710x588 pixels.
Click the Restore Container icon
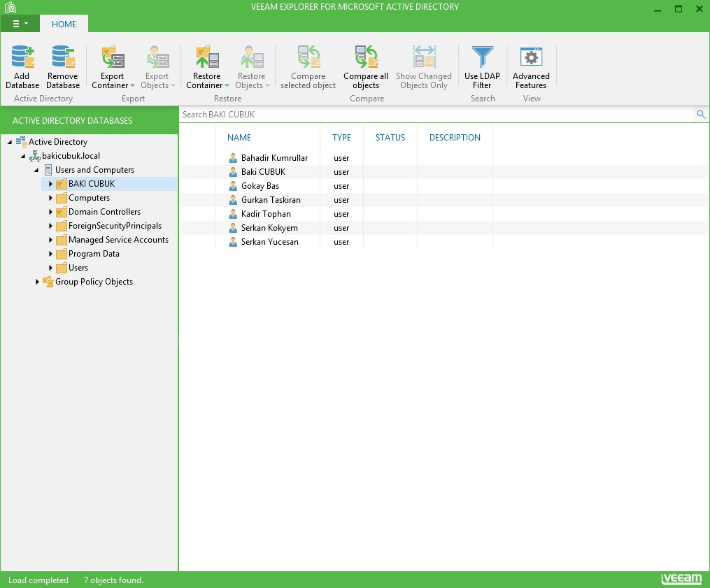[x=207, y=57]
